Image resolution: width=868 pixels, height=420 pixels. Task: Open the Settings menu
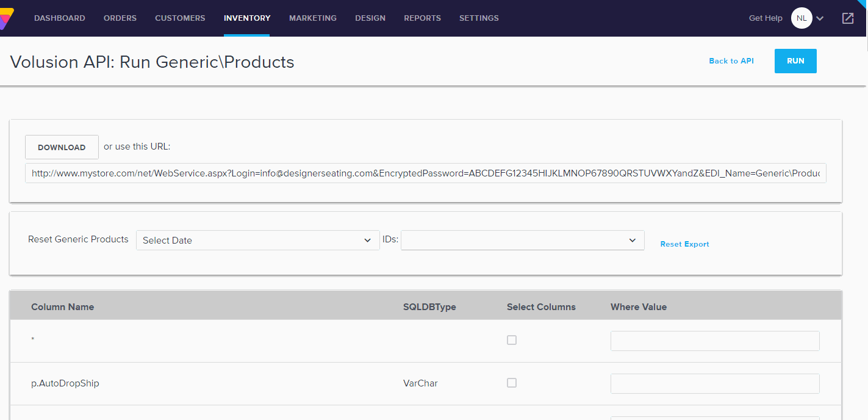[x=479, y=18]
